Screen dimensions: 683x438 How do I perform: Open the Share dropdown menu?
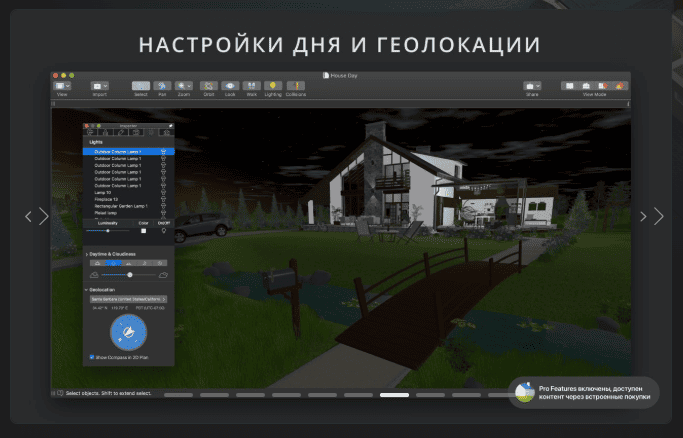pyautogui.click(x=532, y=86)
